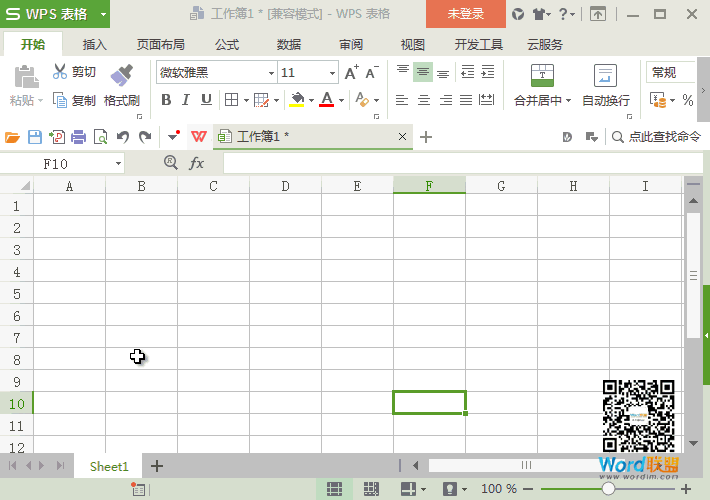This screenshot has height=500, width=710.
Task: Click the Copy (复制) icon
Action: coord(60,100)
